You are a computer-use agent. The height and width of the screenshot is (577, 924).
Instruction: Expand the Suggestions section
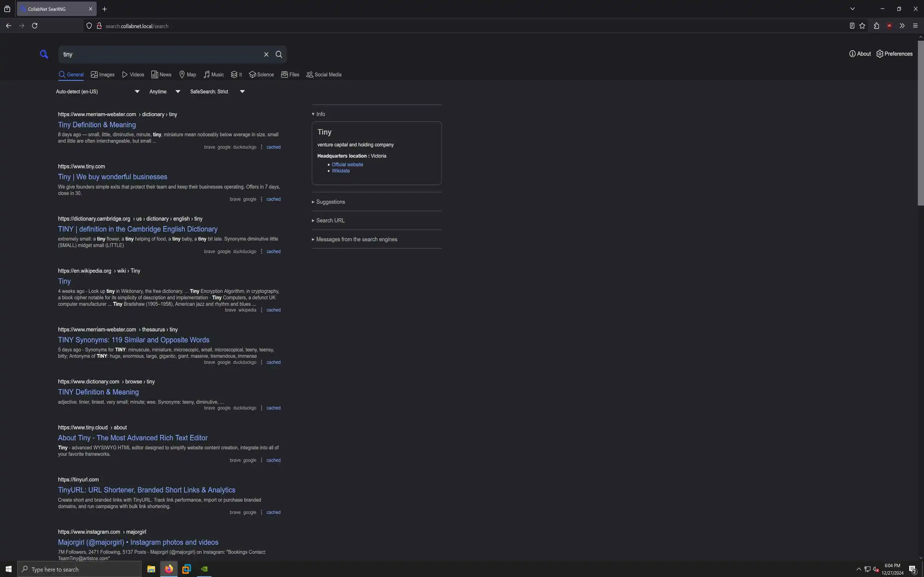click(x=330, y=202)
